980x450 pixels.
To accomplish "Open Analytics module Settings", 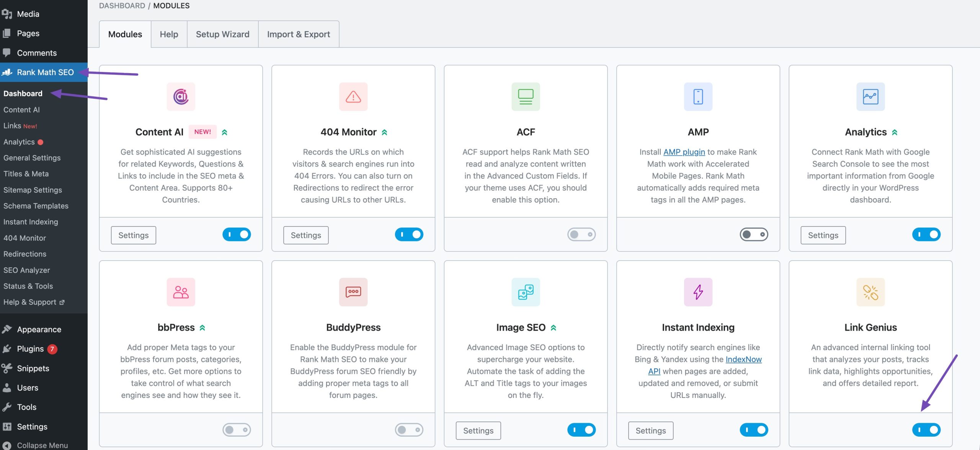I will point(823,235).
